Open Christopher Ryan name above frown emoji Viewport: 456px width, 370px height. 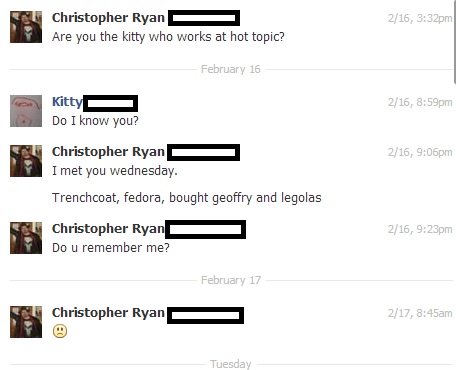(108, 313)
